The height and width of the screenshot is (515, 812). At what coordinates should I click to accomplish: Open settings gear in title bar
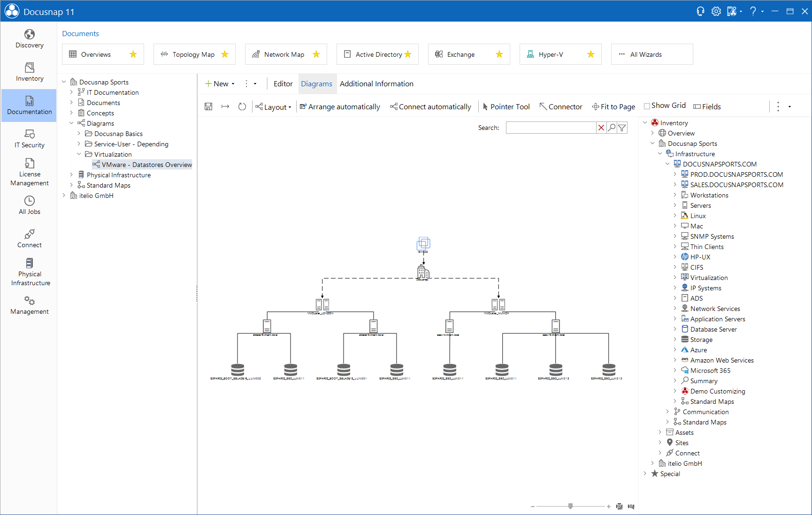(x=716, y=11)
